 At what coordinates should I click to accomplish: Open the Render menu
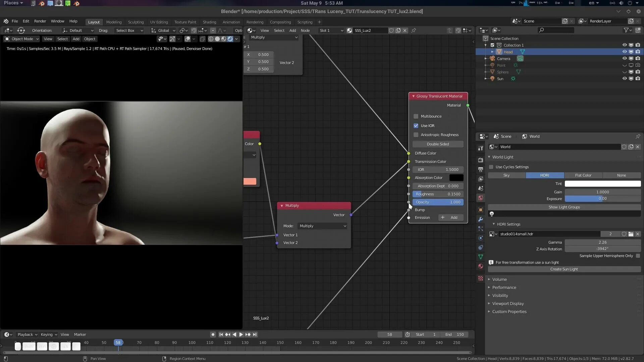[x=40, y=21]
